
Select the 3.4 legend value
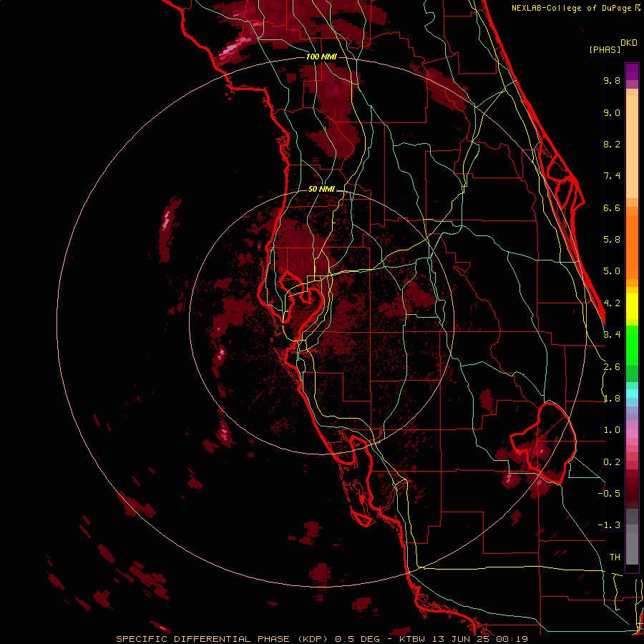click(612, 335)
